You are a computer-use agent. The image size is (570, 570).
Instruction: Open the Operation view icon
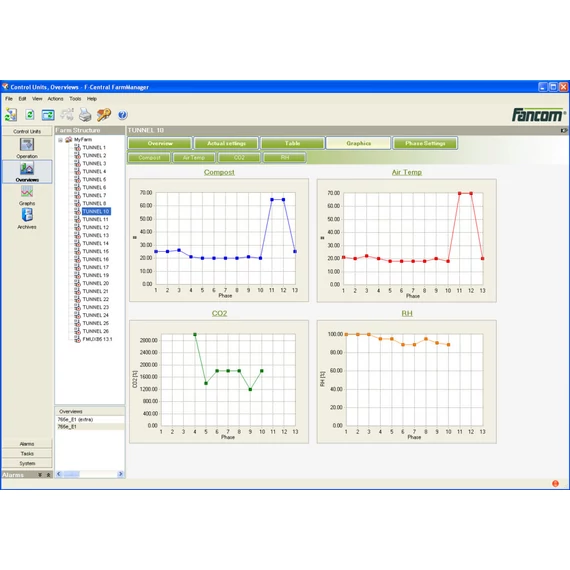(27, 145)
